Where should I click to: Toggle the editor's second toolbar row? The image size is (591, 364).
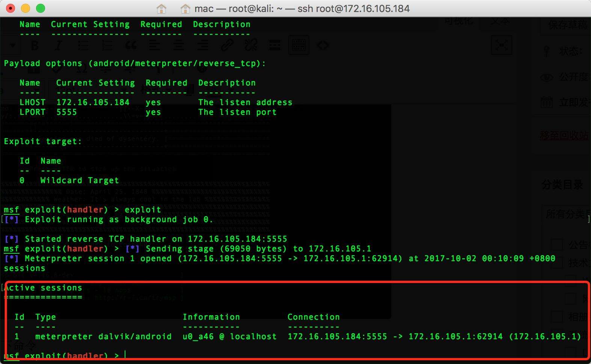299,45
